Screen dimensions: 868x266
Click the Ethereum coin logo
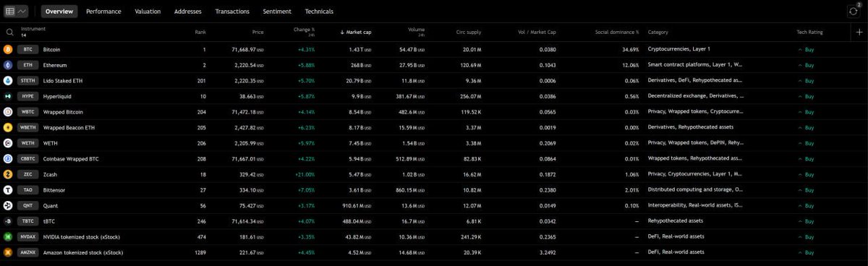coord(8,65)
